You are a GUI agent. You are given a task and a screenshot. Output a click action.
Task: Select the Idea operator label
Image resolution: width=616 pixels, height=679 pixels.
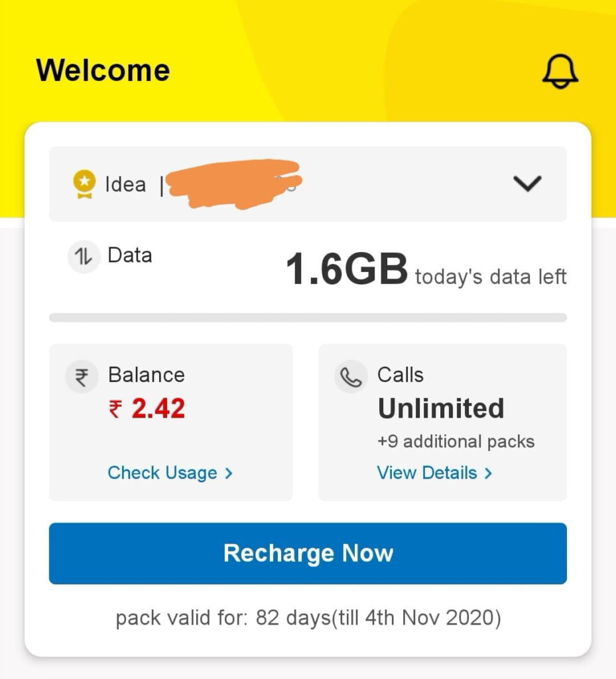125,184
